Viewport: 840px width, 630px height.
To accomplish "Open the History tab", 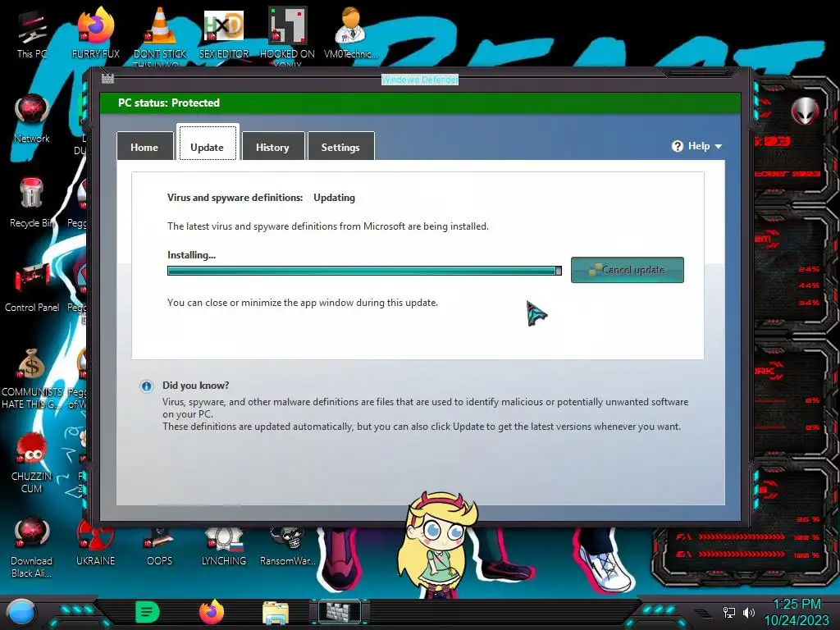I will [272, 146].
